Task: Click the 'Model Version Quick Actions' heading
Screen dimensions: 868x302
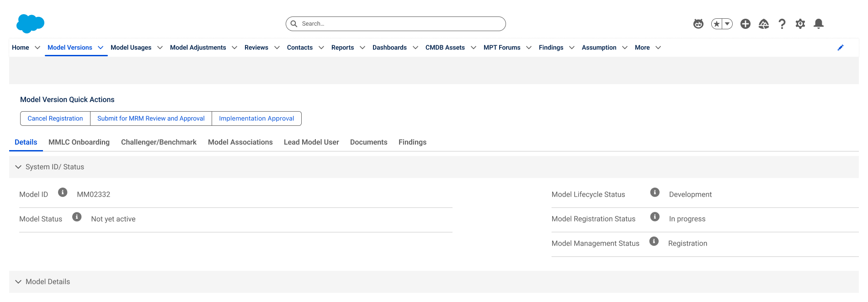Action: pos(67,100)
